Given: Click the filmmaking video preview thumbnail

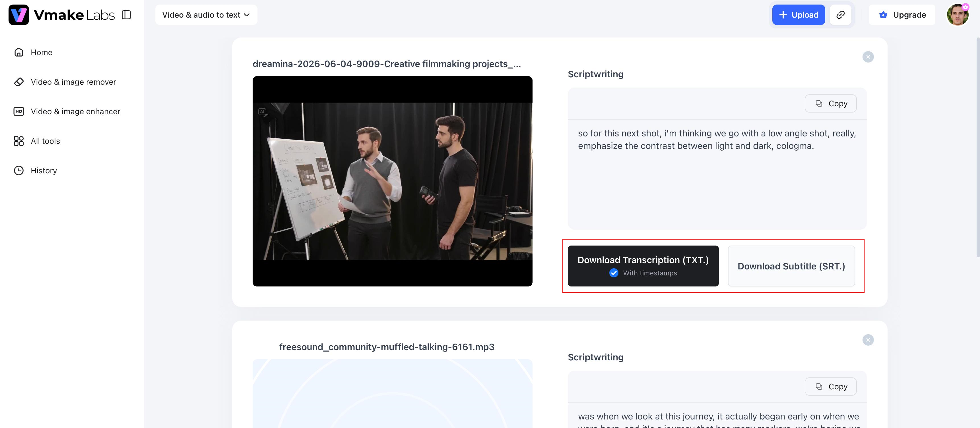Looking at the screenshot, I should (x=392, y=181).
